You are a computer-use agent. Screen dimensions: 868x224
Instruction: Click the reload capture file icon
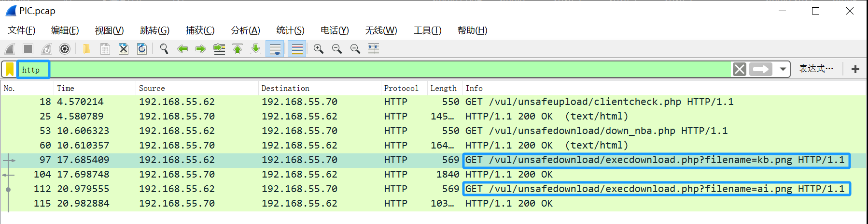(x=142, y=49)
